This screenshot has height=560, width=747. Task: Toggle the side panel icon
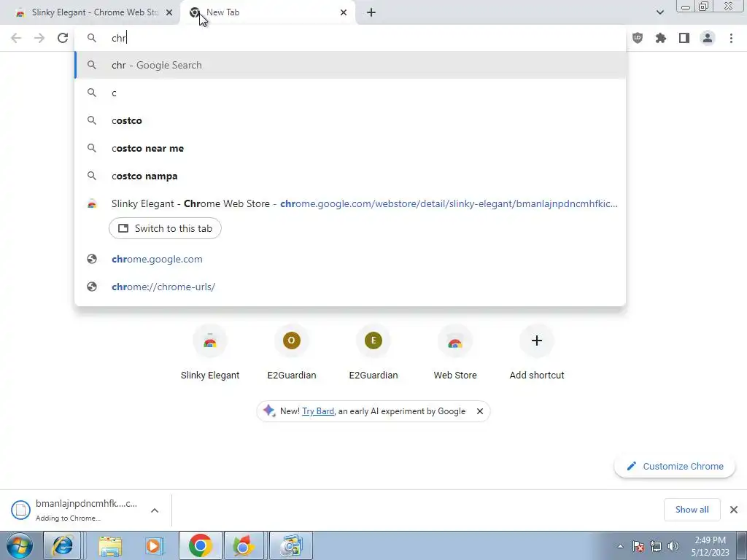tap(684, 38)
